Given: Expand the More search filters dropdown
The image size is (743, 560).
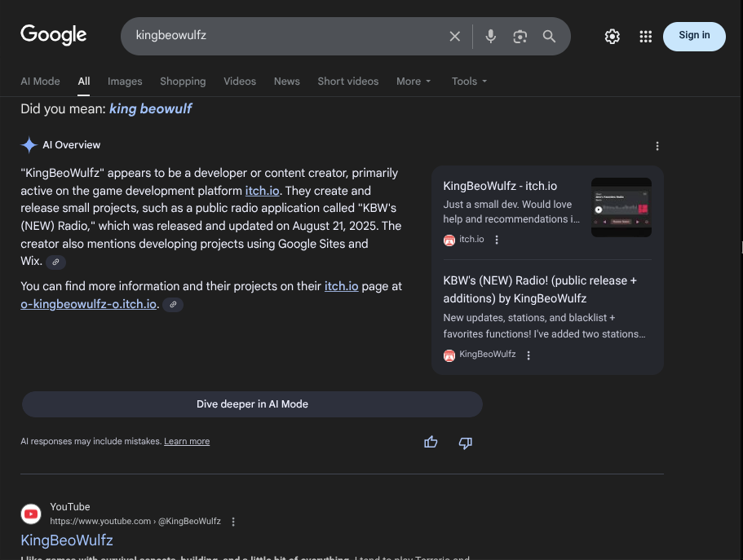Looking at the screenshot, I should point(414,82).
